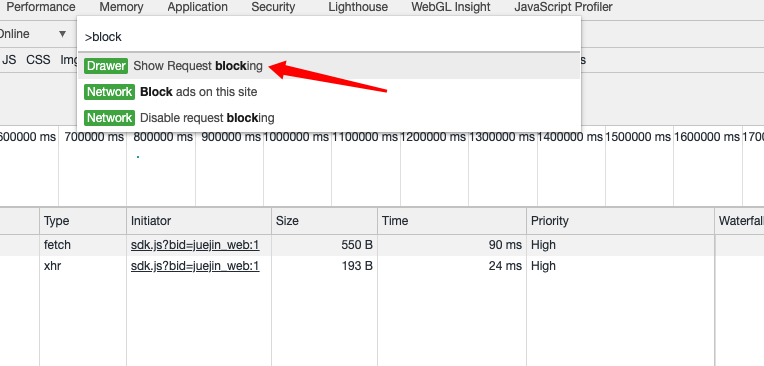
Task: Open the Security panel tab
Action: point(273,7)
